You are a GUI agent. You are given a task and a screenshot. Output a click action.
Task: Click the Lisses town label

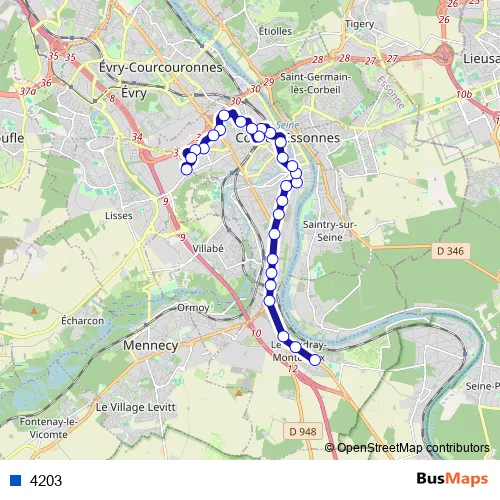coord(119,216)
